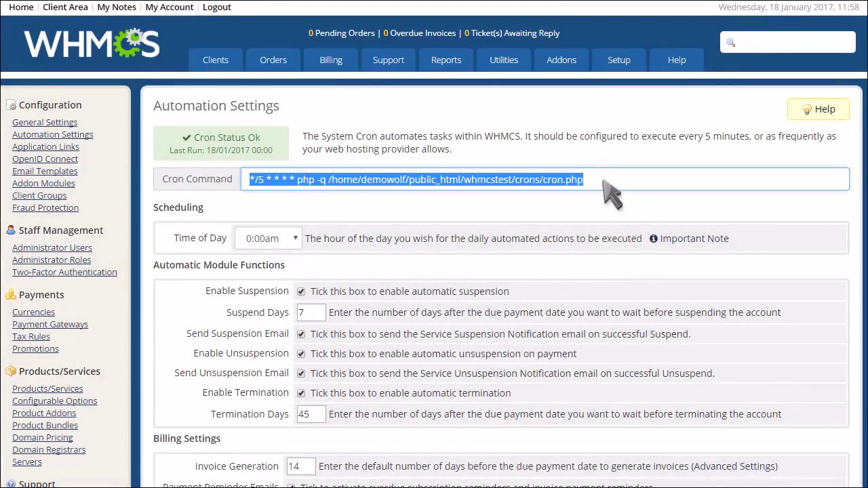Click the Client Area link

pos(65,7)
